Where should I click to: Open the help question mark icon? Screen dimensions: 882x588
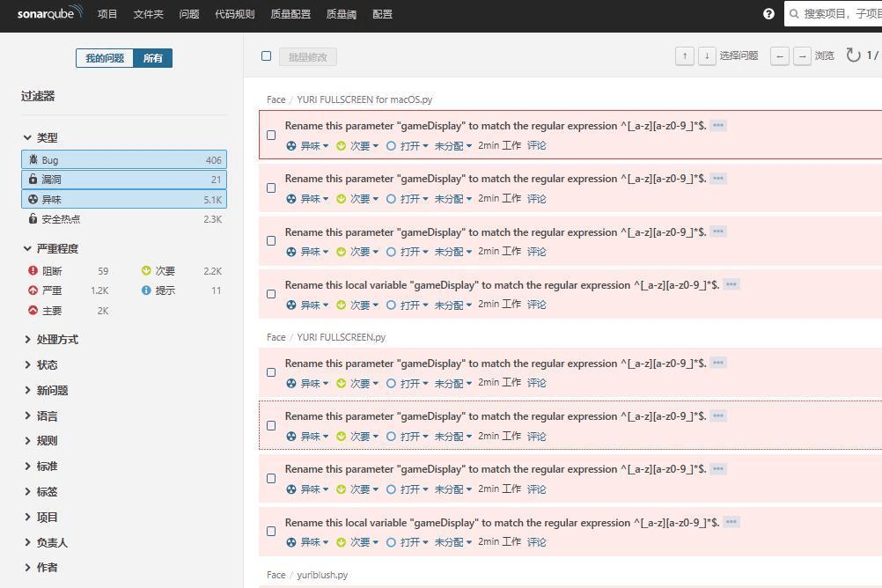click(x=768, y=14)
